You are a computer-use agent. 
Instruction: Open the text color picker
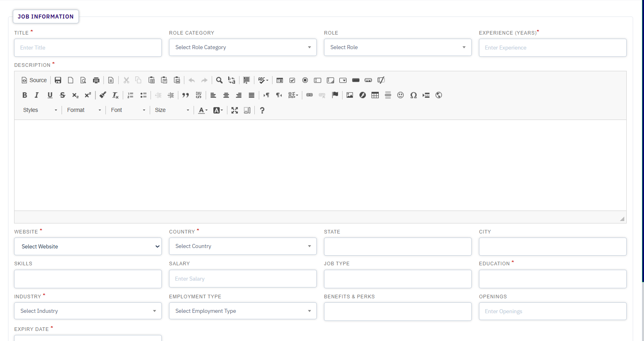pyautogui.click(x=203, y=110)
